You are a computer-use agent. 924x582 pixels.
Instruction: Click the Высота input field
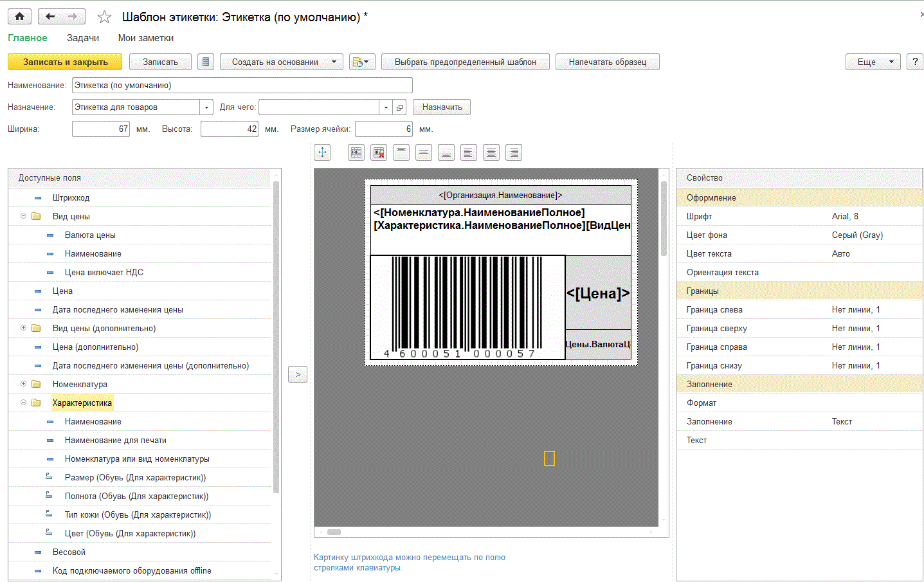coord(230,129)
